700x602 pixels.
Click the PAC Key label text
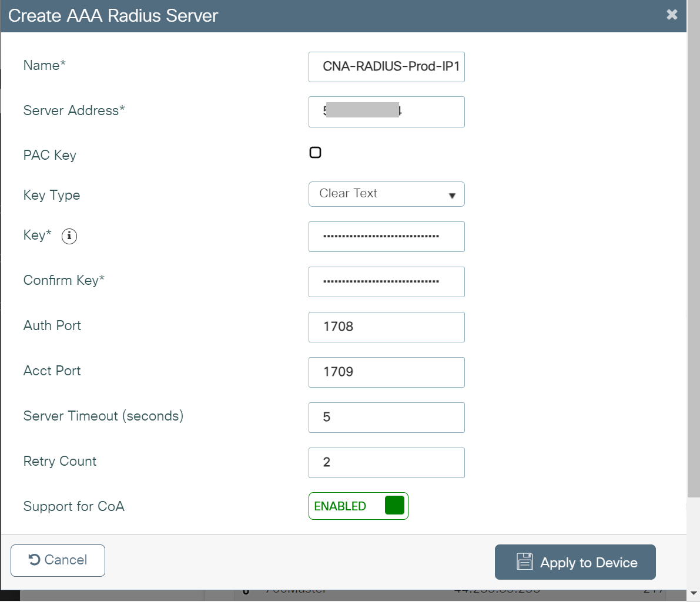tap(50, 155)
